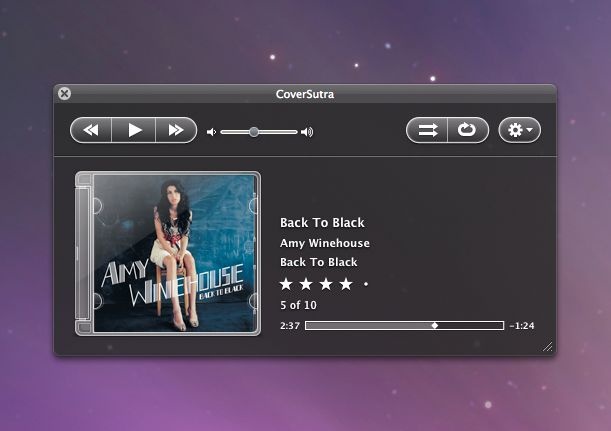The image size is (611, 431).
Task: Set rating to one star
Action: click(286, 284)
